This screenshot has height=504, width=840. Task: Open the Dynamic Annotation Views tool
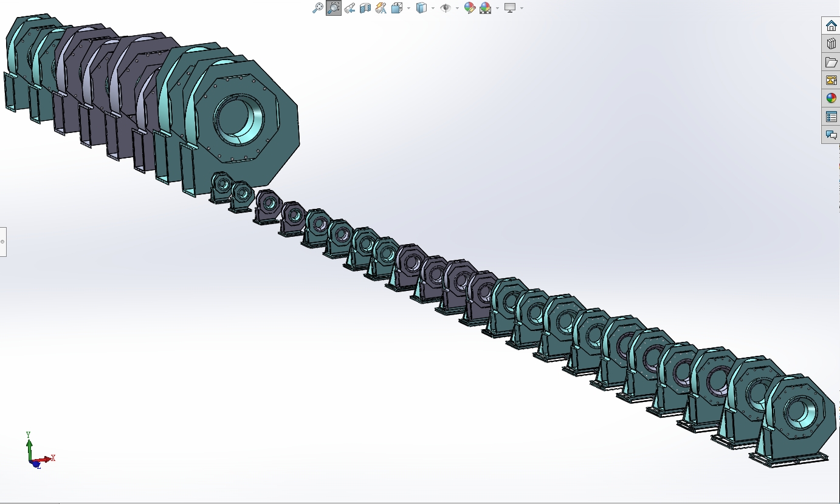(381, 8)
